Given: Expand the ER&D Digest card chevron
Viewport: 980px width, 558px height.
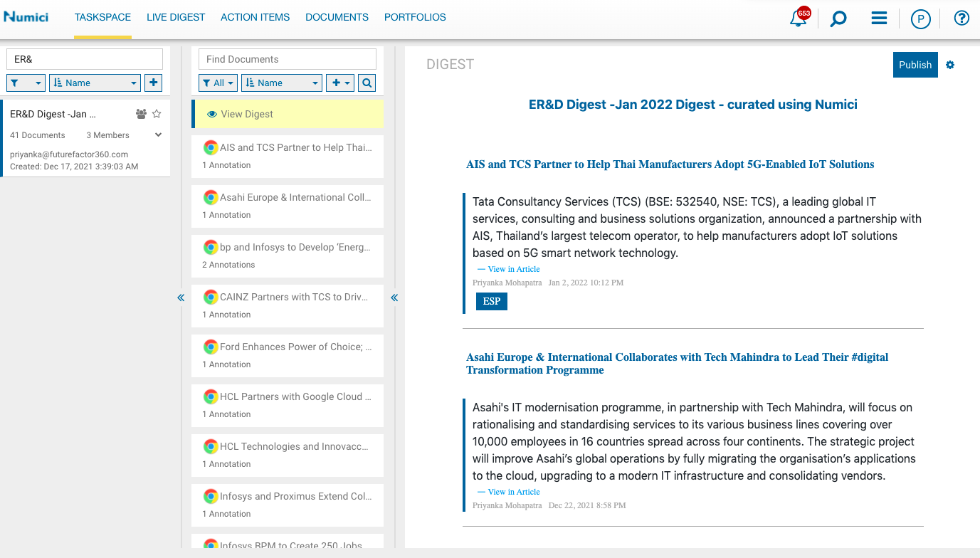Looking at the screenshot, I should coord(158,135).
